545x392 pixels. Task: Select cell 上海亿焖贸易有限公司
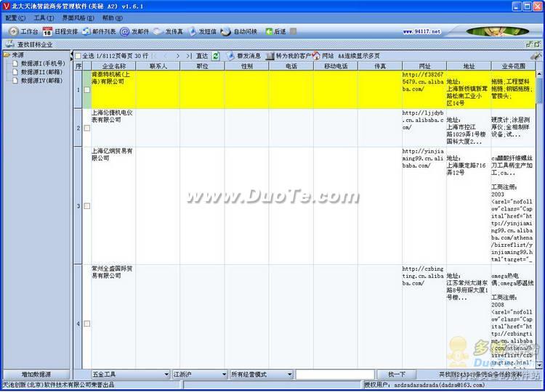tap(113, 205)
